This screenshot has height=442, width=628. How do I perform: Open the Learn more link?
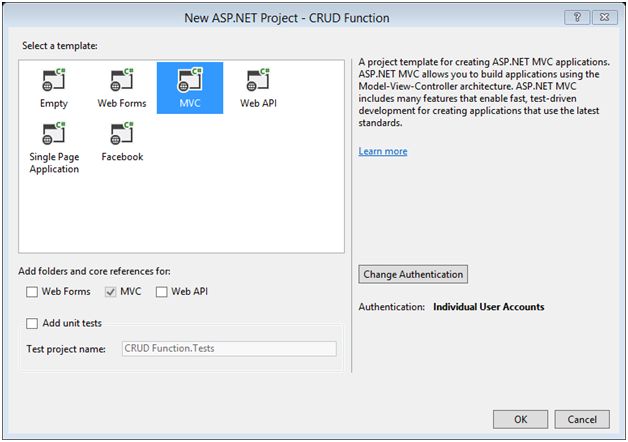click(x=383, y=151)
